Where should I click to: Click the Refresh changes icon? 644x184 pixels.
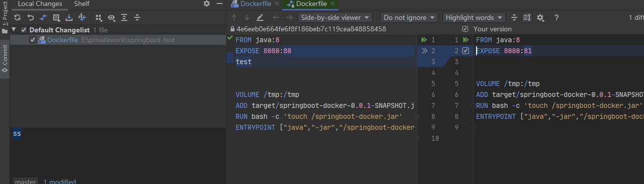pyautogui.click(x=17, y=18)
